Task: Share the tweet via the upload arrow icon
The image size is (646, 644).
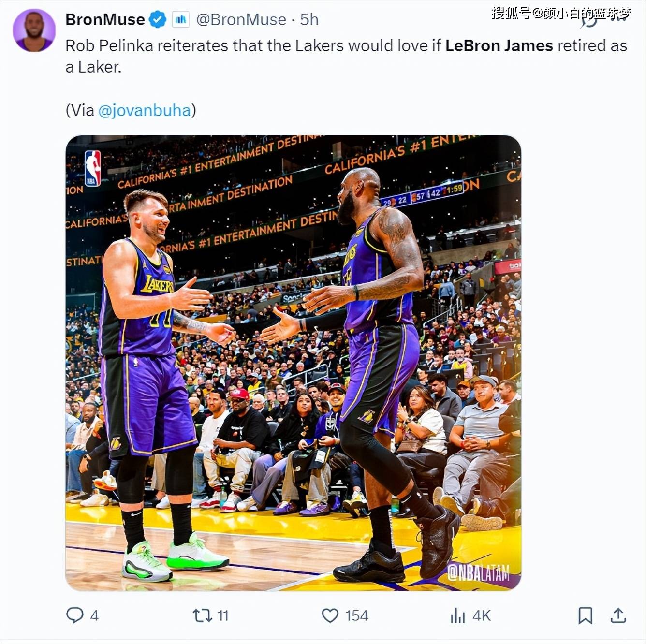Action: pos(618,615)
